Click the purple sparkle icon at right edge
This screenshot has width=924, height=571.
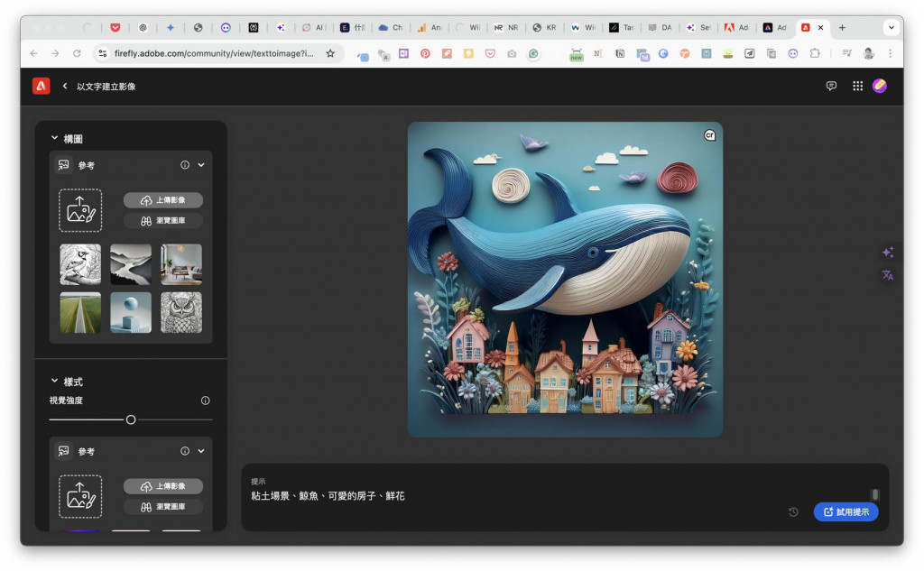887,253
